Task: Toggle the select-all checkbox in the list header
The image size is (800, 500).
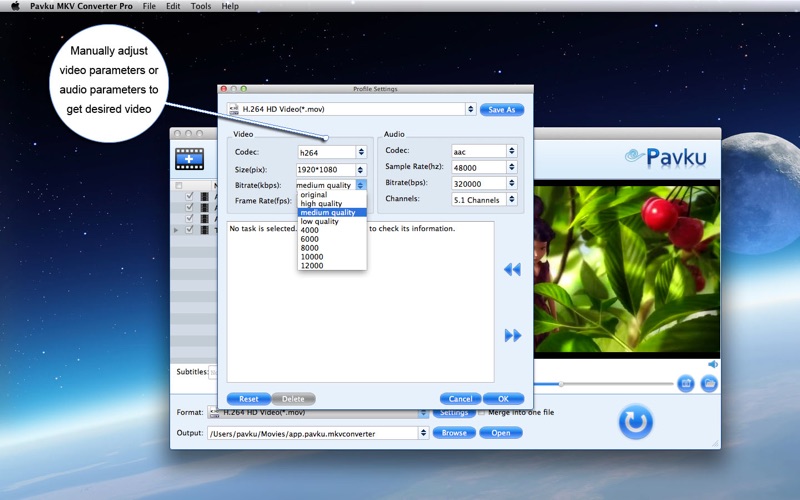Action: coord(179,185)
